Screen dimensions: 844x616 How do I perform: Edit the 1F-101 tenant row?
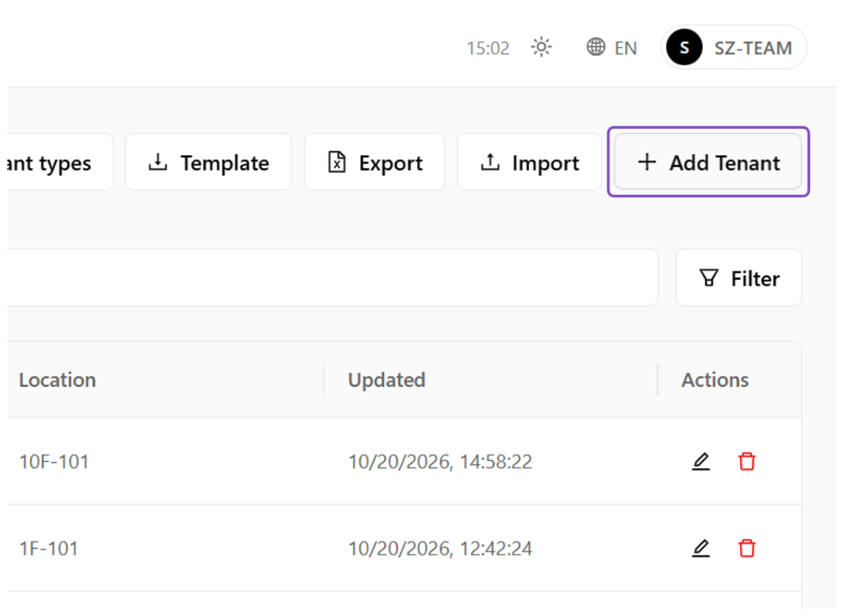click(x=701, y=549)
